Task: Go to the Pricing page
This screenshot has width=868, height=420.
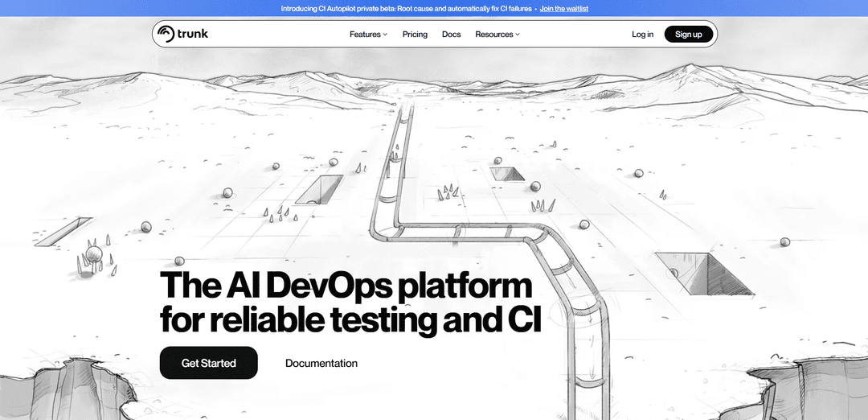Action: point(415,35)
